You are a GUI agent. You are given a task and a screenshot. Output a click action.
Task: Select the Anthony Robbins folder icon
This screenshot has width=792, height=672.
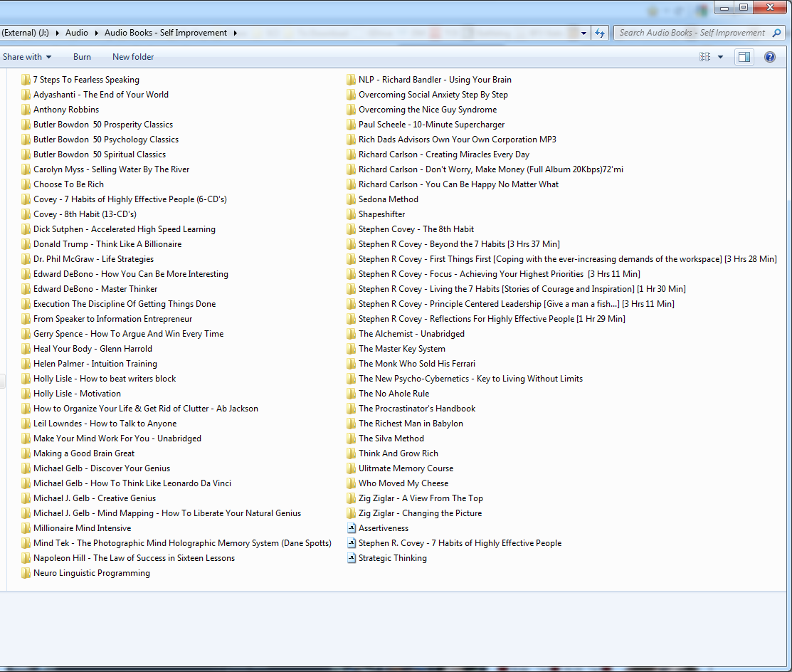26,110
